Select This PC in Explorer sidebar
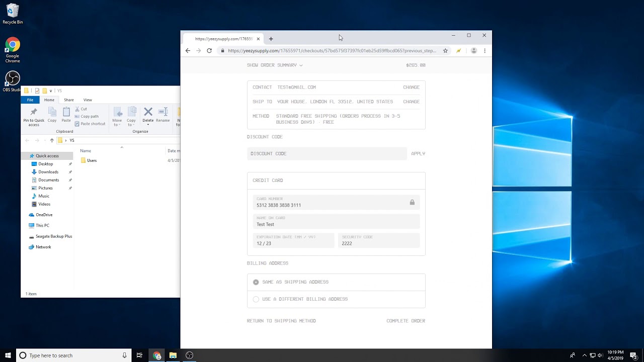Image resolution: width=644 pixels, height=362 pixels. (x=42, y=226)
